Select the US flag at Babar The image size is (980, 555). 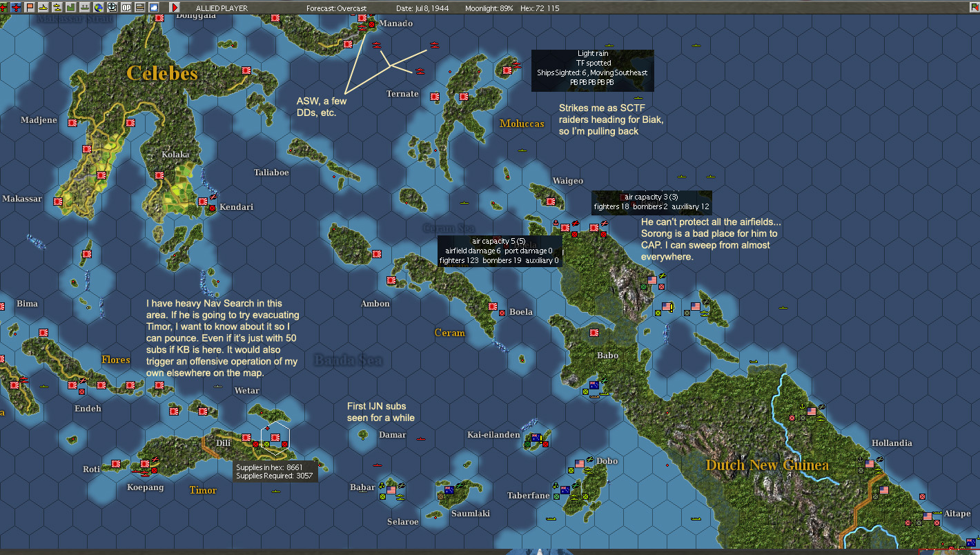pos(391,490)
